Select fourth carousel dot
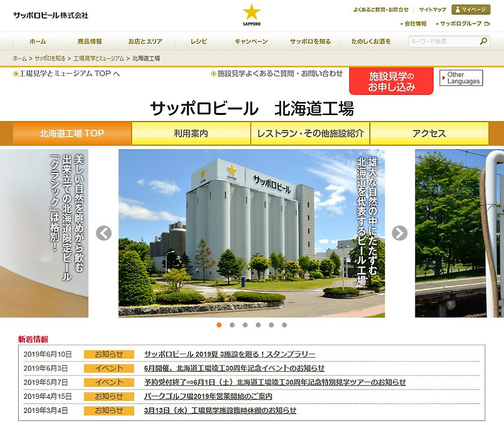Viewport: 504px width, 425px height. 258,325
